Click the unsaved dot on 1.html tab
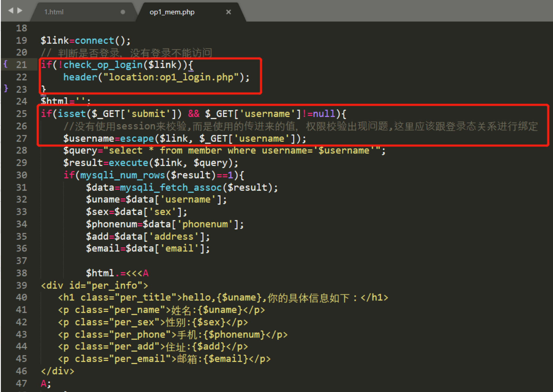This screenshot has width=553, height=392. pyautogui.click(x=123, y=12)
